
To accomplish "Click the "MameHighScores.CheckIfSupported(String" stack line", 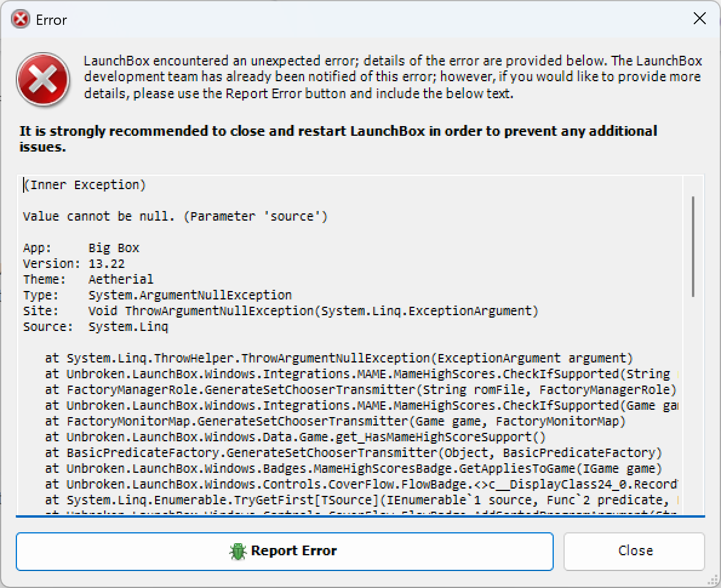I will [361, 374].
